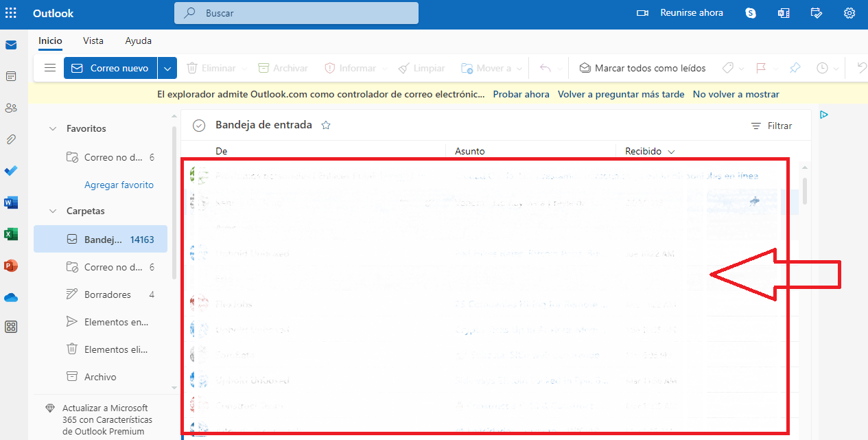Screen dimensions: 868x440
Task: Star the Bandeja de entrada folder
Action: [325, 125]
